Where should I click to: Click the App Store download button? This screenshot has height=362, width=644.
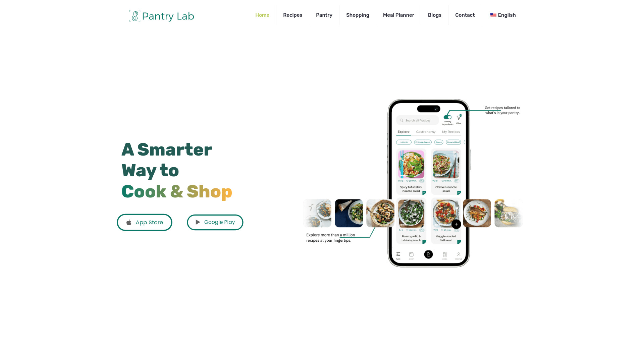pos(145,222)
